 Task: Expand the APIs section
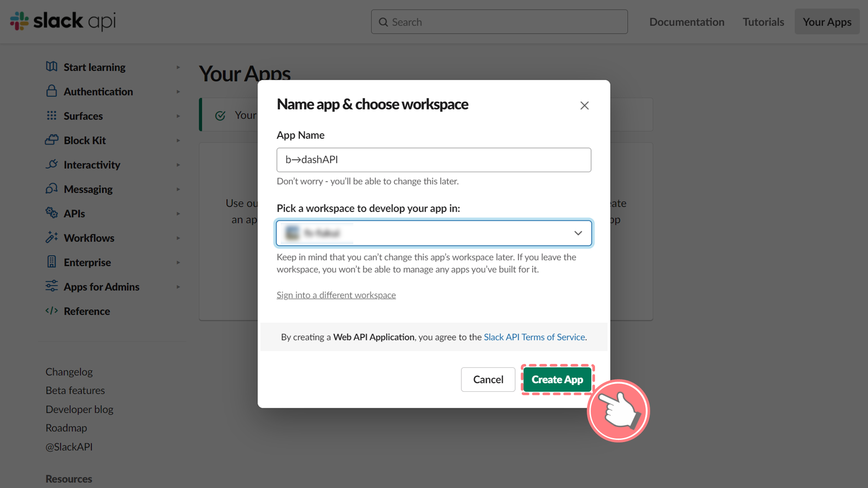(x=178, y=213)
